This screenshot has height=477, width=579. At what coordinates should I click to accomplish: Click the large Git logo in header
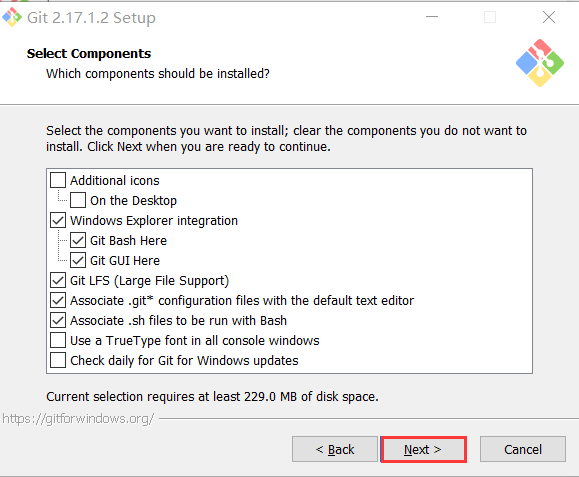click(x=540, y=63)
